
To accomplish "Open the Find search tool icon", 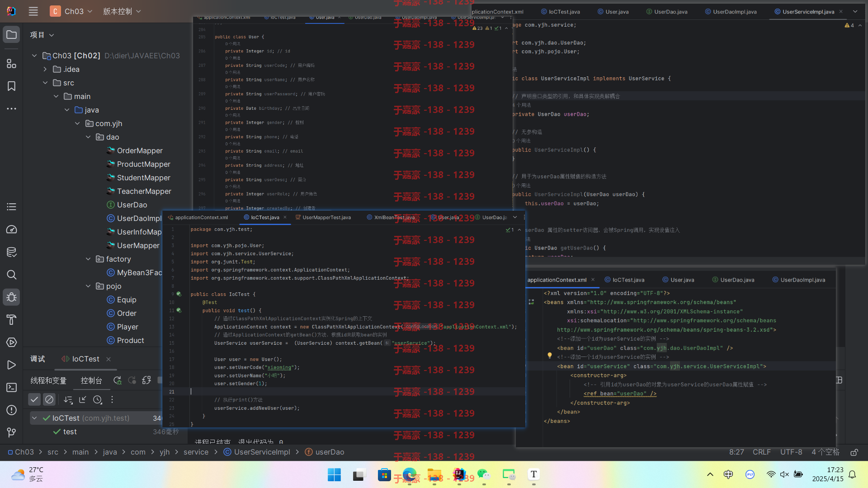I will (x=11, y=275).
